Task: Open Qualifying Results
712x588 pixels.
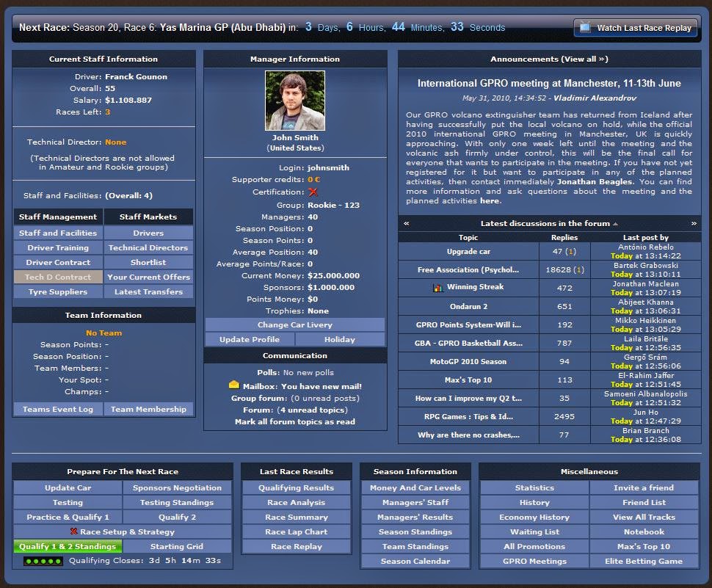Action: (x=297, y=487)
